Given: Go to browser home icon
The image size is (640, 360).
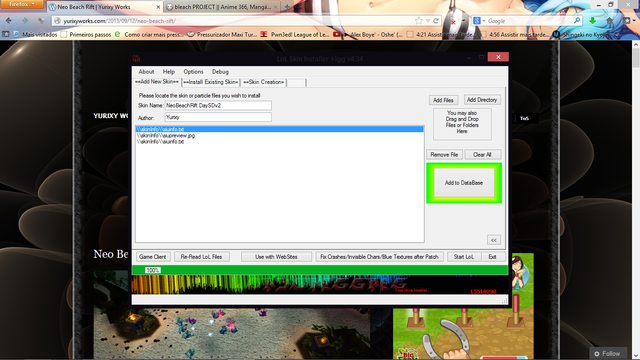Looking at the screenshot, I should (x=610, y=20).
